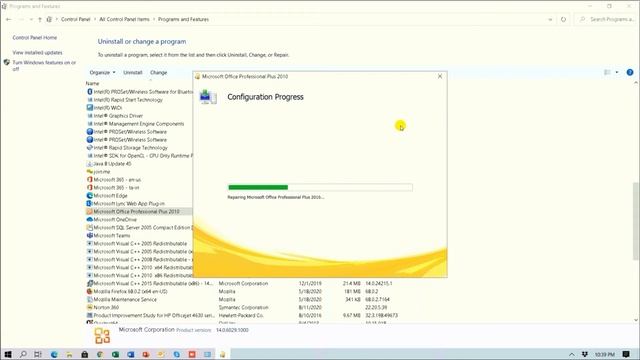The image size is (640, 360).
Task: Click the Symantec Corporation publisher cell
Action: click(243, 307)
